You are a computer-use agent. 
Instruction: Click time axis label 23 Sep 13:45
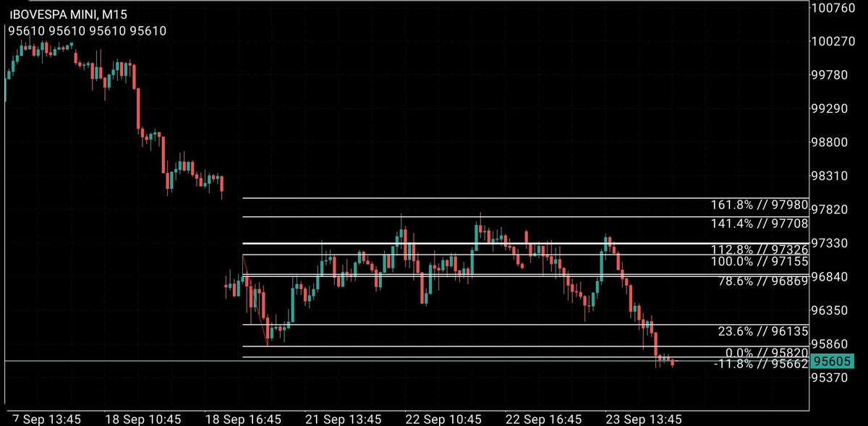[x=644, y=419]
